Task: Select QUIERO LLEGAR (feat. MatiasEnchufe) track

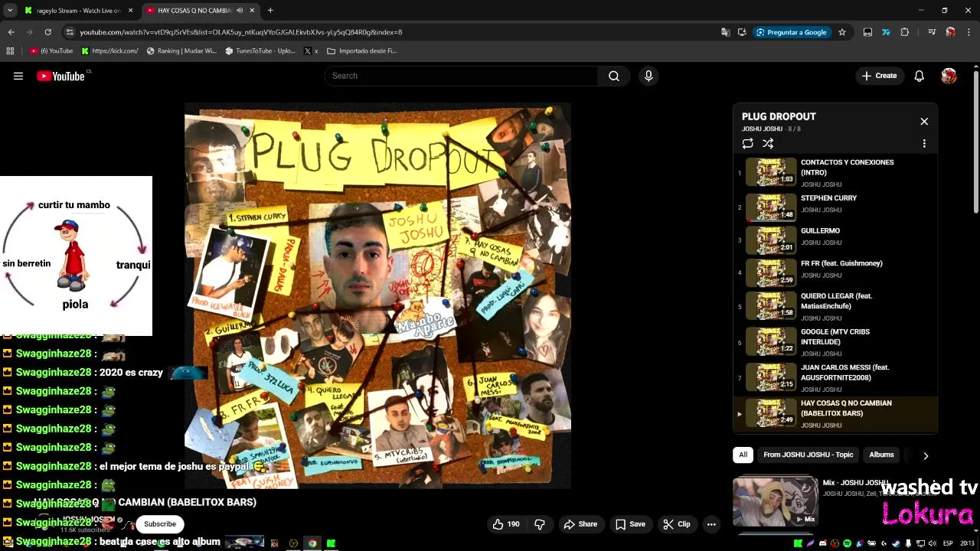Action: click(x=836, y=306)
